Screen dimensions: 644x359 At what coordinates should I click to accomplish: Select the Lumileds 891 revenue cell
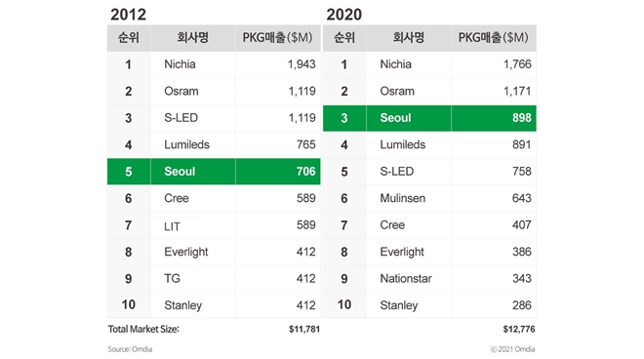click(x=494, y=144)
